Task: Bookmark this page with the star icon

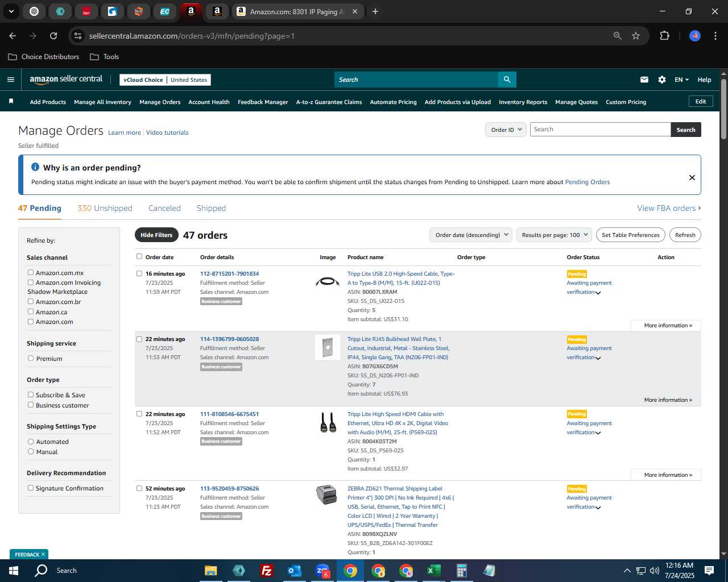Action: tap(636, 36)
